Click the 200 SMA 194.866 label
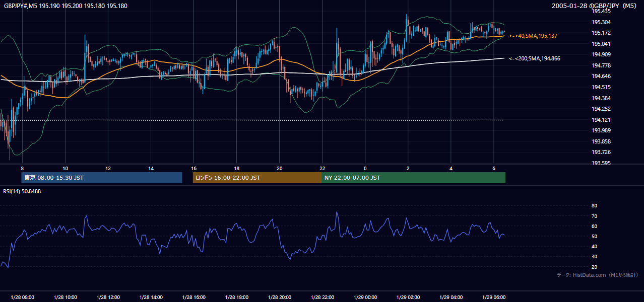This screenshot has height=302, width=644. pyautogui.click(x=534, y=59)
